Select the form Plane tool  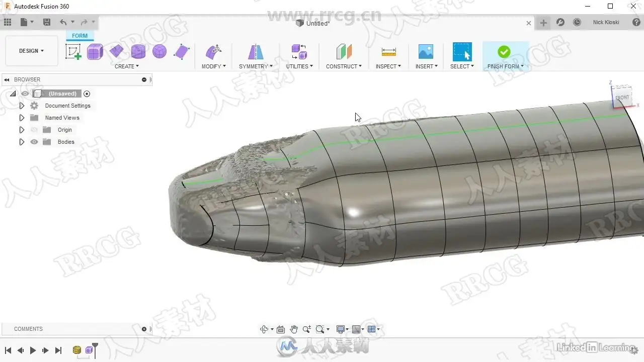pos(117,51)
